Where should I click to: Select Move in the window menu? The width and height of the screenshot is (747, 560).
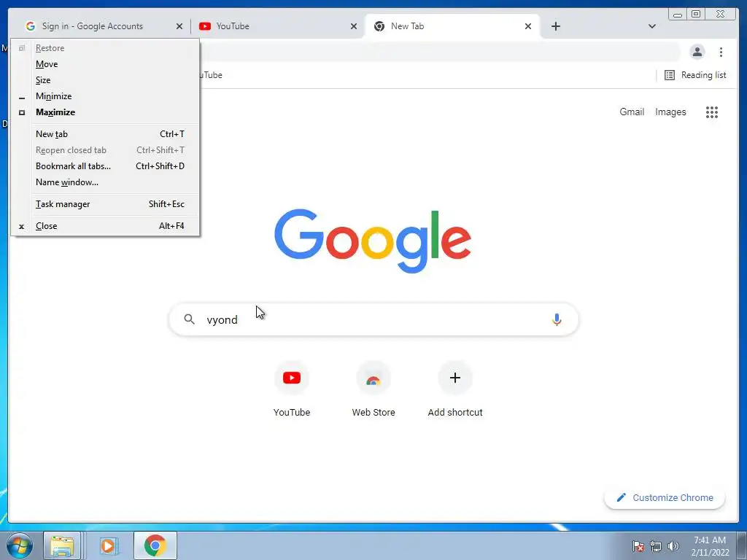click(x=105, y=64)
